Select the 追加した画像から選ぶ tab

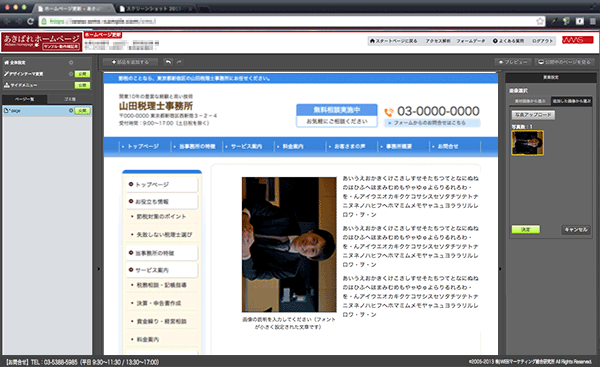571,101
